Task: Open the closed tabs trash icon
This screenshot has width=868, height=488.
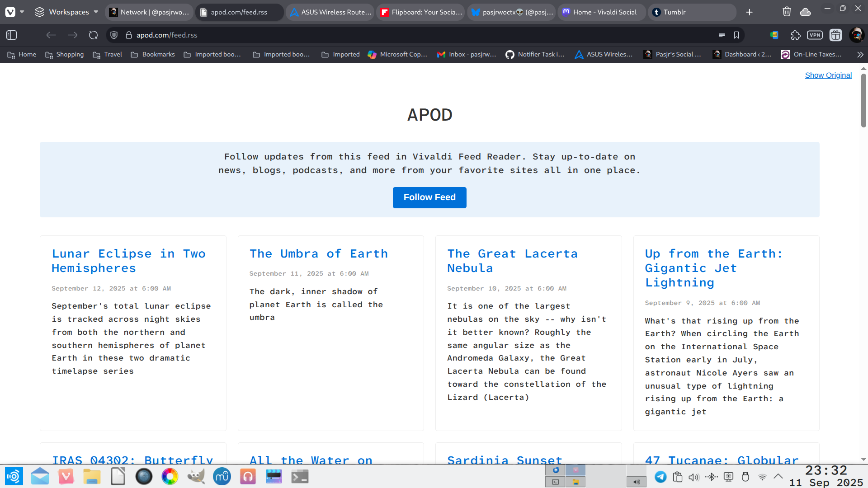Action: click(x=787, y=12)
